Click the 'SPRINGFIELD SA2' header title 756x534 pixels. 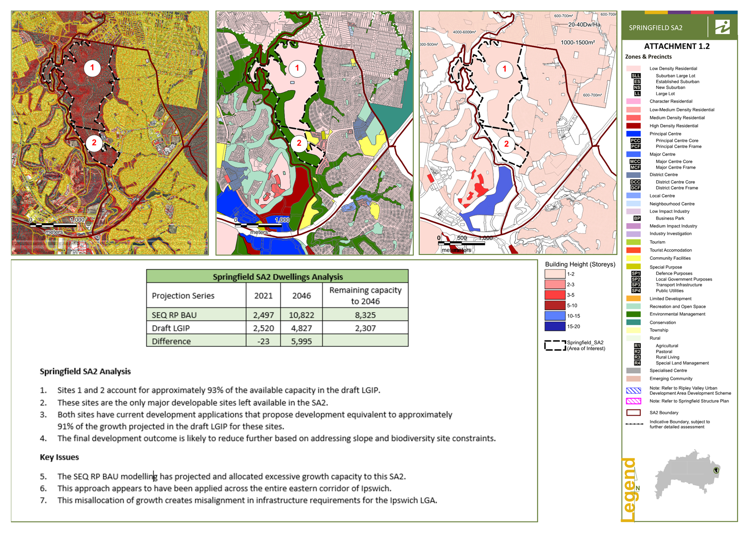click(655, 28)
